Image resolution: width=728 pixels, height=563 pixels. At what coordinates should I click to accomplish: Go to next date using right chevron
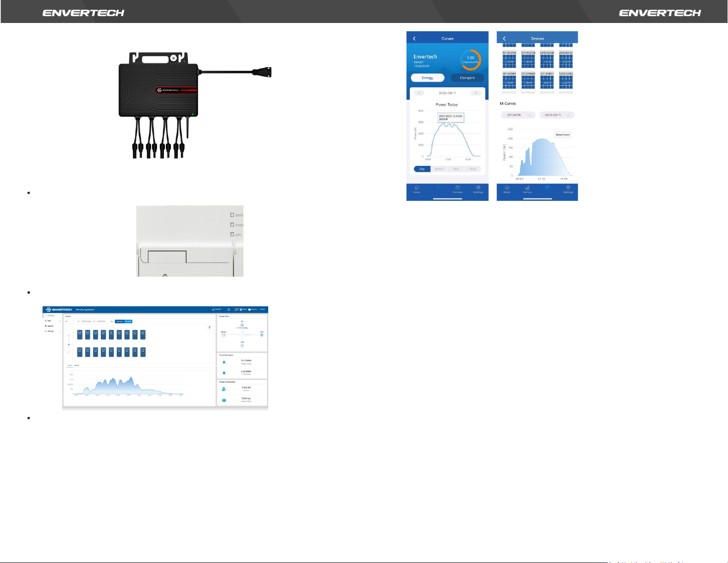476,93
